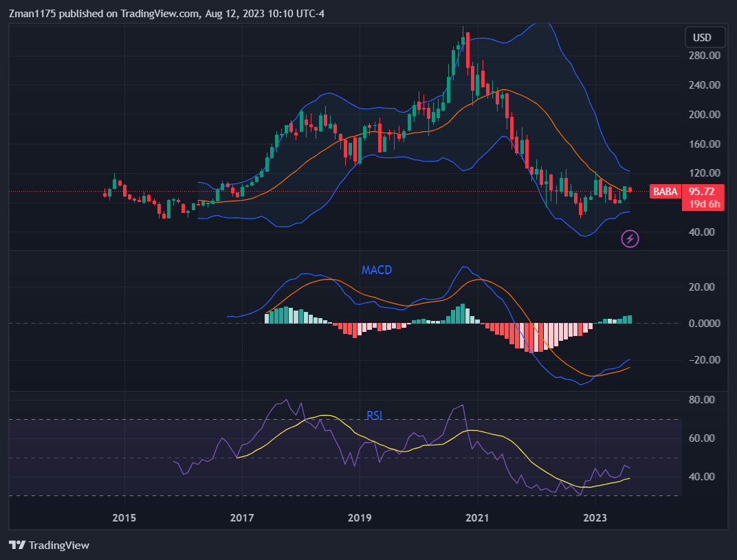Open the USD currency selector above the price scale
This screenshot has height=560, width=737.
pyautogui.click(x=705, y=37)
